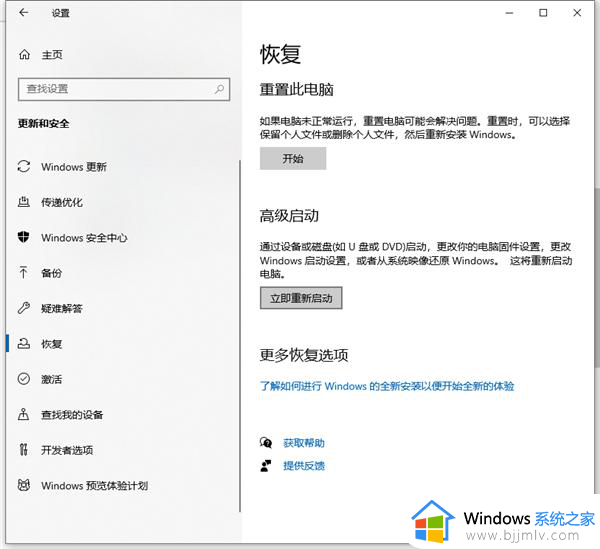Open the 备份 page
This screenshot has height=549, width=600.
point(51,273)
